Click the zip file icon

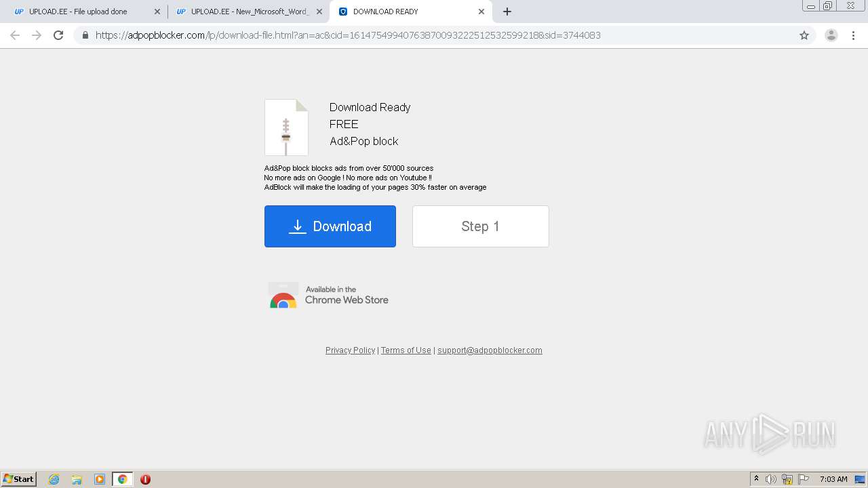pos(286,127)
